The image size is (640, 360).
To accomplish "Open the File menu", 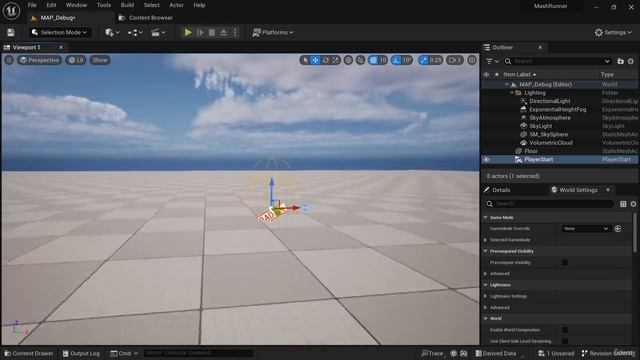I will point(32,5).
